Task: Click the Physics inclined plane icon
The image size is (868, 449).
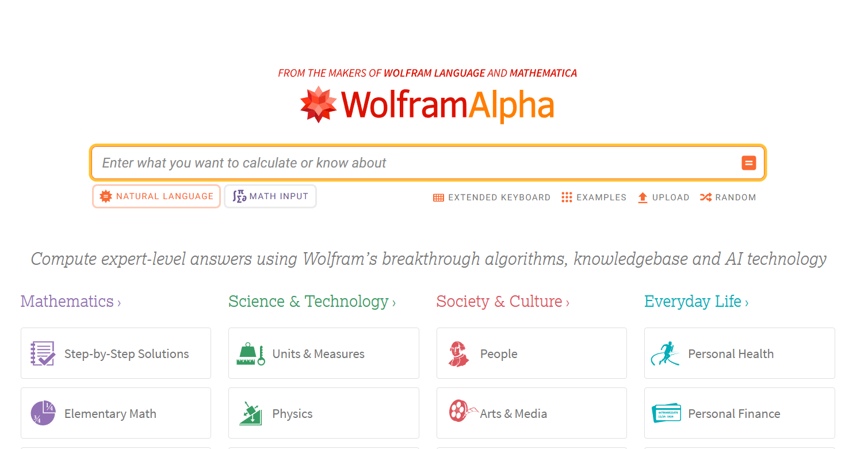Action: point(251,413)
